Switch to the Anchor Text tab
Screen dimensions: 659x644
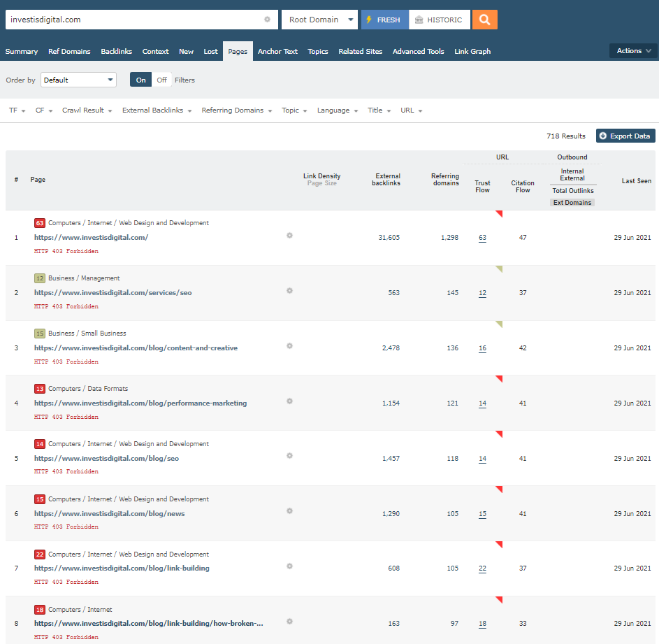click(x=277, y=51)
